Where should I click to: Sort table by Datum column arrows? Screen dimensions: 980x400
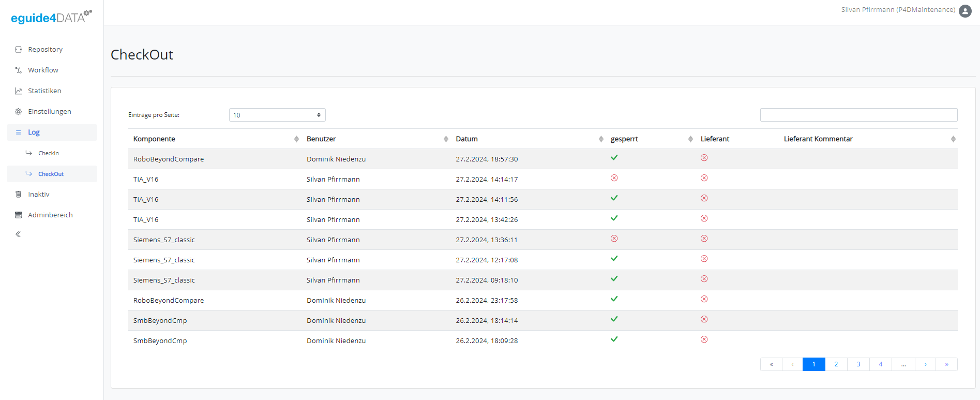[x=600, y=139]
